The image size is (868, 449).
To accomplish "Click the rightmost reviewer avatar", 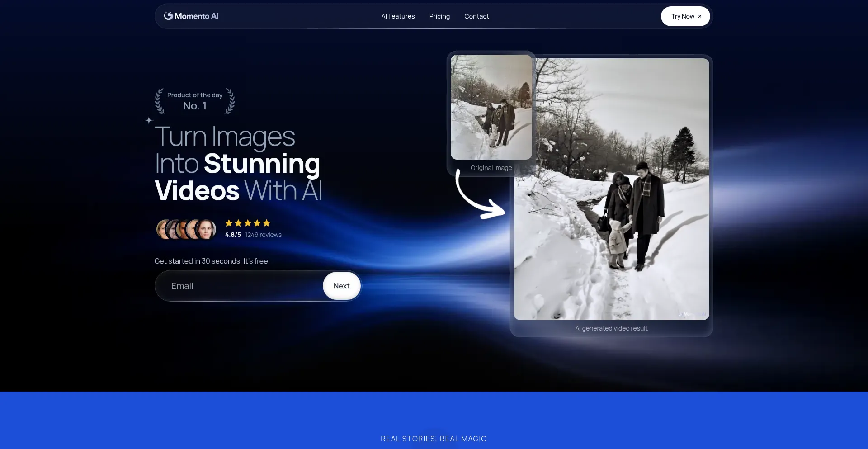I will tap(207, 229).
